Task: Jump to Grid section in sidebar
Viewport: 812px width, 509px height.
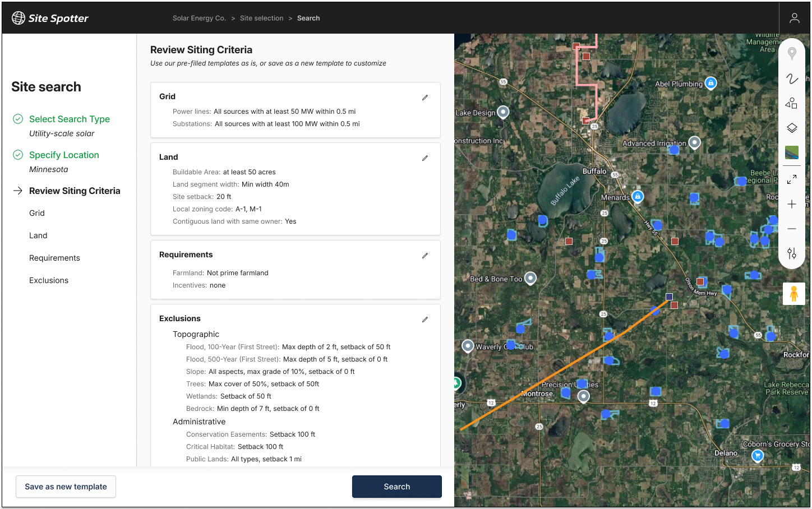Action: 37,213
